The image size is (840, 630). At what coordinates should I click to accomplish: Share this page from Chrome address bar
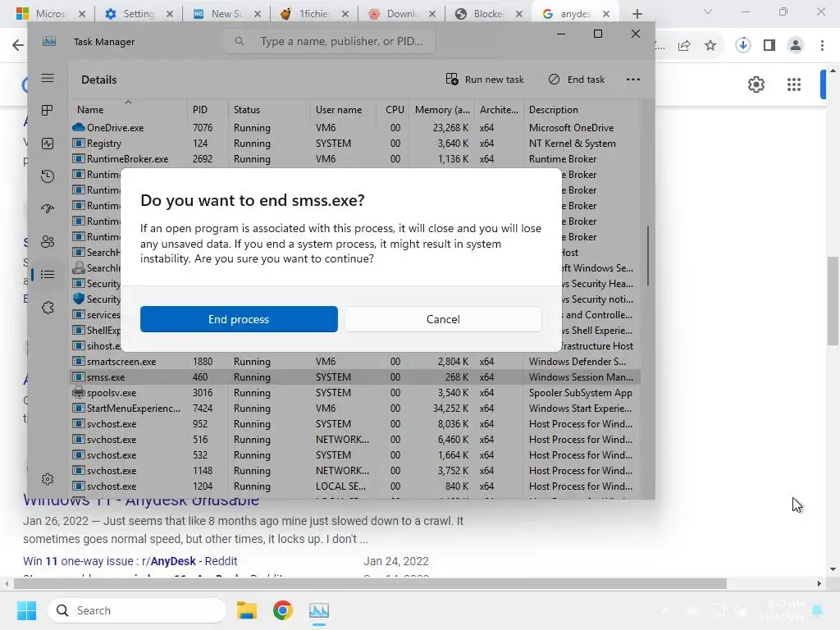pyautogui.click(x=684, y=46)
